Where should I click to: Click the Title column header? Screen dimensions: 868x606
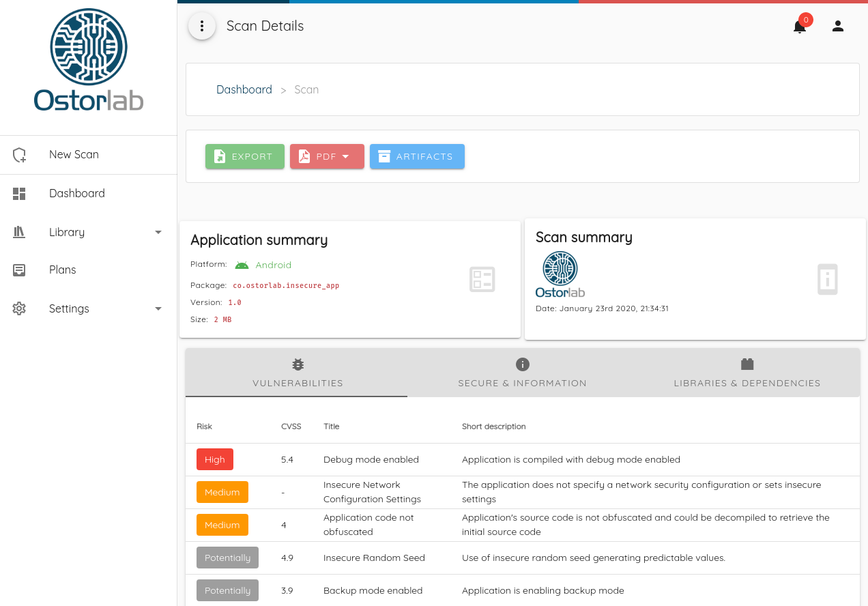(331, 427)
